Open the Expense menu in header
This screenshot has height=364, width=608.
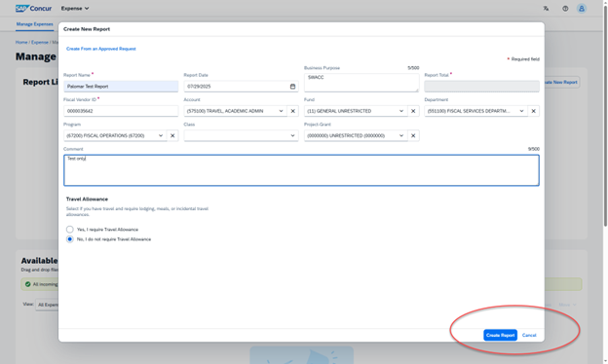coord(75,8)
